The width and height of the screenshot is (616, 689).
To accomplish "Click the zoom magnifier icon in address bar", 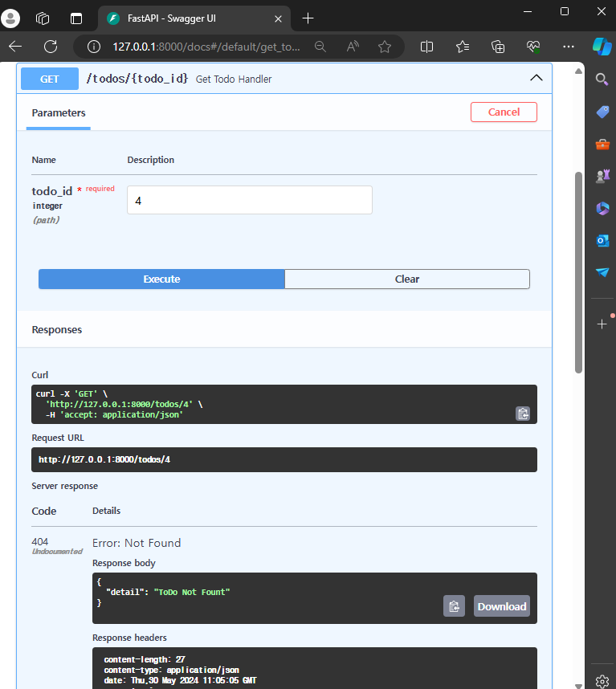I will [320, 47].
